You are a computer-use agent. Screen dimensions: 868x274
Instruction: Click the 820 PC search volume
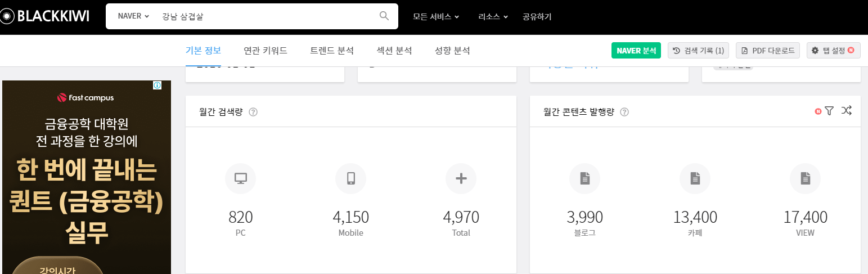pos(241,217)
